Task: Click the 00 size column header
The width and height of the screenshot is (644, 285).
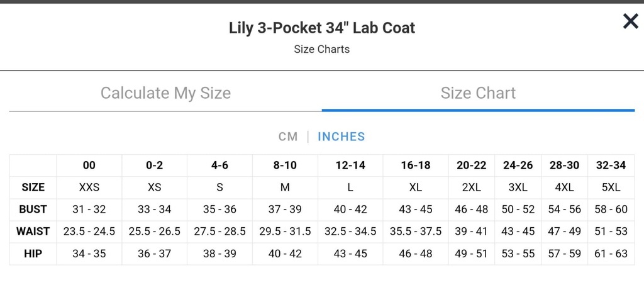Action: (x=89, y=165)
